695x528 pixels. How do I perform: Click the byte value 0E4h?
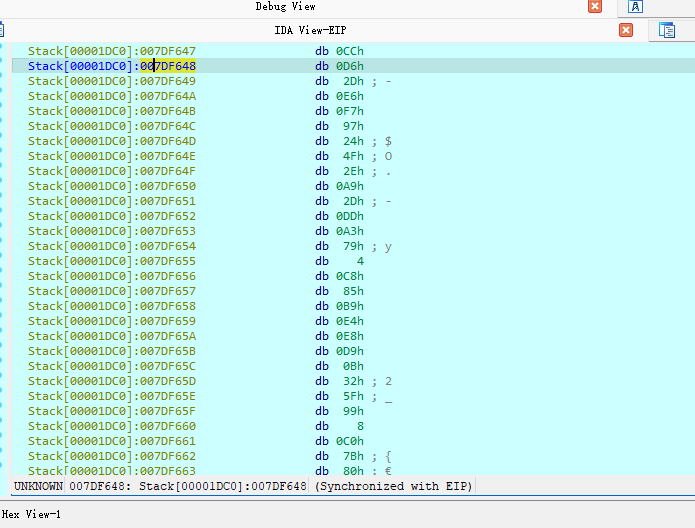(350, 321)
